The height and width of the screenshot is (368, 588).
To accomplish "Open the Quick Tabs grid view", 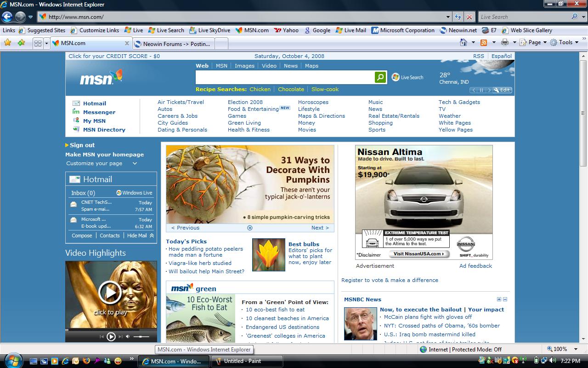I will click(38, 43).
